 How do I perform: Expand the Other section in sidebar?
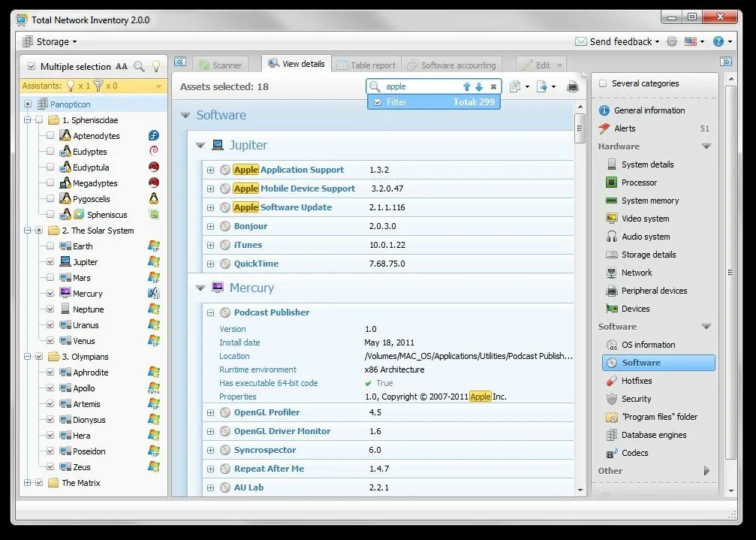tap(706, 471)
